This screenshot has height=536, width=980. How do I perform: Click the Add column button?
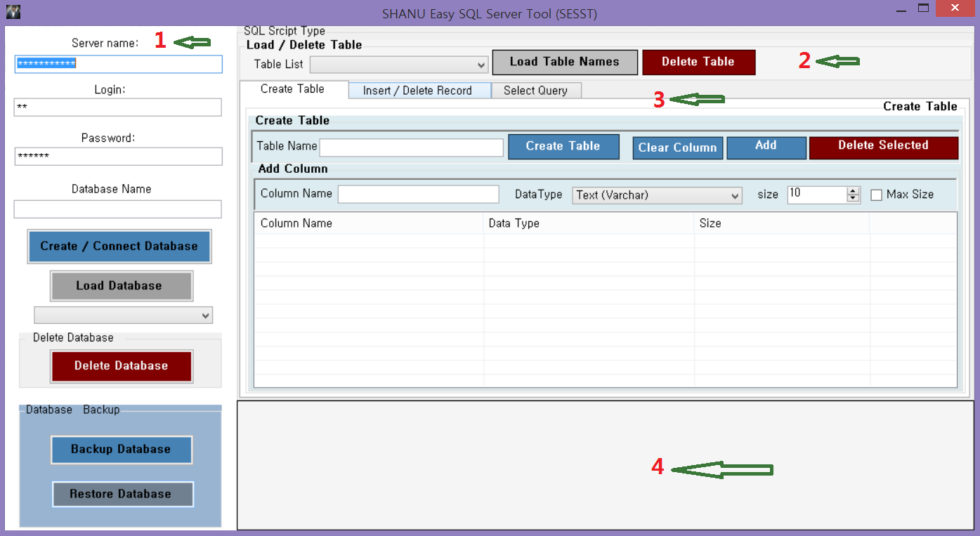(766, 148)
